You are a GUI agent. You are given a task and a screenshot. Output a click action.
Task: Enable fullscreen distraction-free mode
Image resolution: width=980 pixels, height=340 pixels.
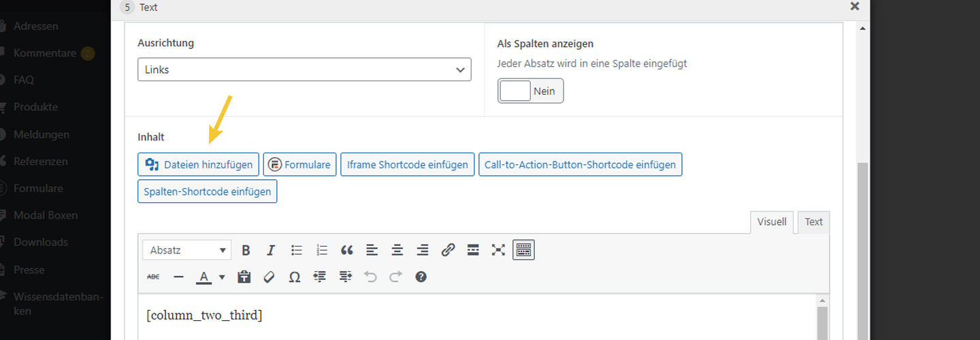tap(498, 250)
